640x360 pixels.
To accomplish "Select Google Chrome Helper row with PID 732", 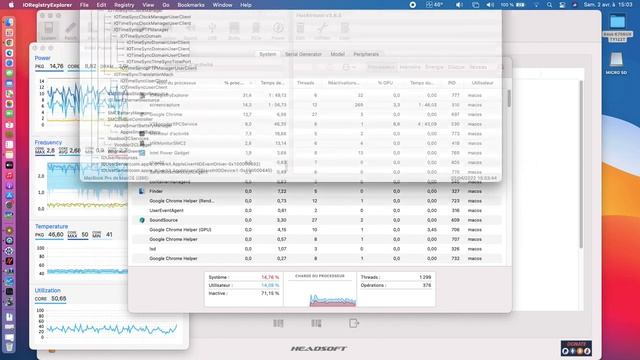I will coord(317,258).
